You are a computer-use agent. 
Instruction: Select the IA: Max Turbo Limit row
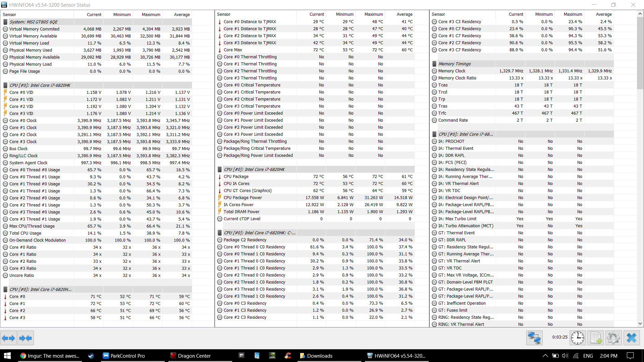tap(523, 219)
